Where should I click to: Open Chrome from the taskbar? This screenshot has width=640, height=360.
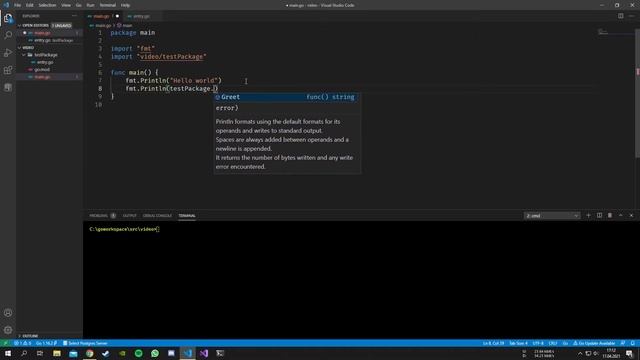(89, 353)
